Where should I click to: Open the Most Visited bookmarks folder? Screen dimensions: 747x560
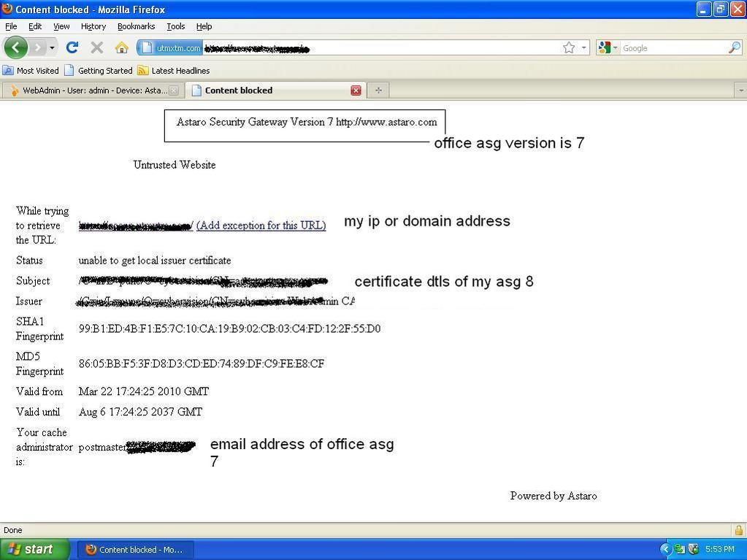[31, 71]
